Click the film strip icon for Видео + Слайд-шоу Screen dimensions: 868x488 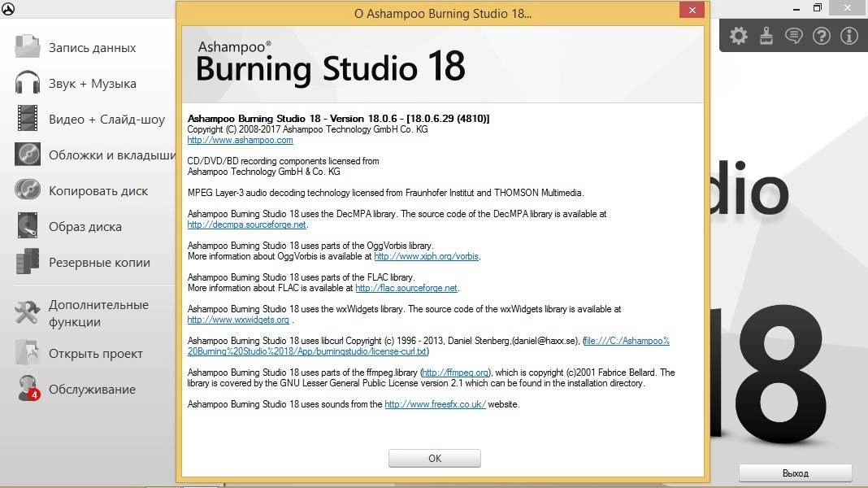[27, 119]
